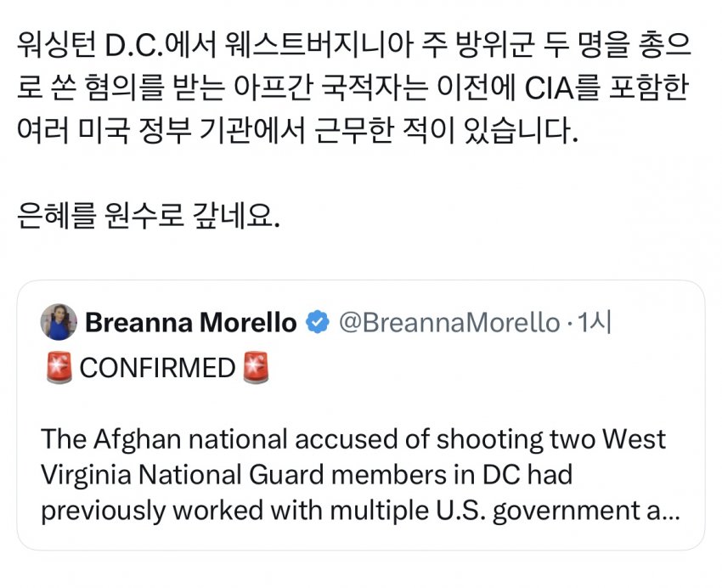Click the dot separator before the timestamp

[x=568, y=322]
